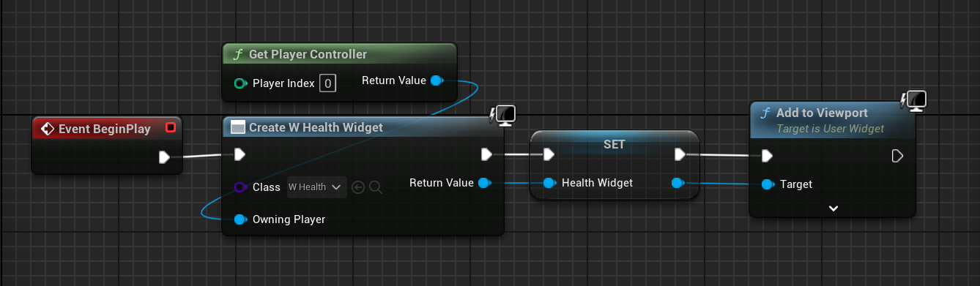Screen dimensions: 980x286
Task: Click the use-selected arrow icon beside Class
Action: (358, 187)
